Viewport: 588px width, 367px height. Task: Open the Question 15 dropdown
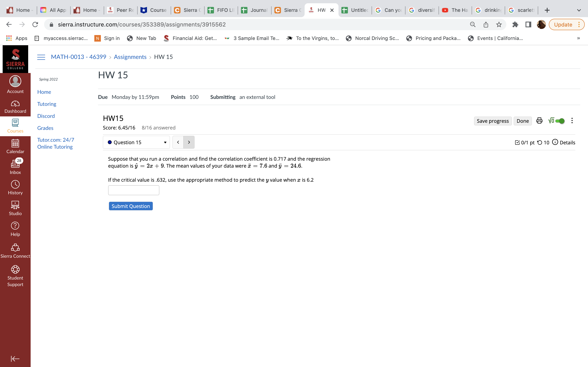pos(136,142)
